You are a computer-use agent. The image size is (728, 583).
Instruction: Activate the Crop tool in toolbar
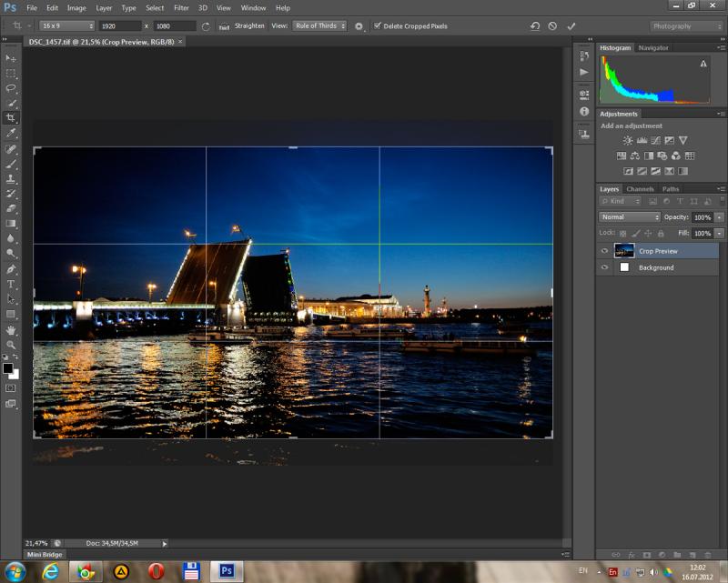point(11,117)
